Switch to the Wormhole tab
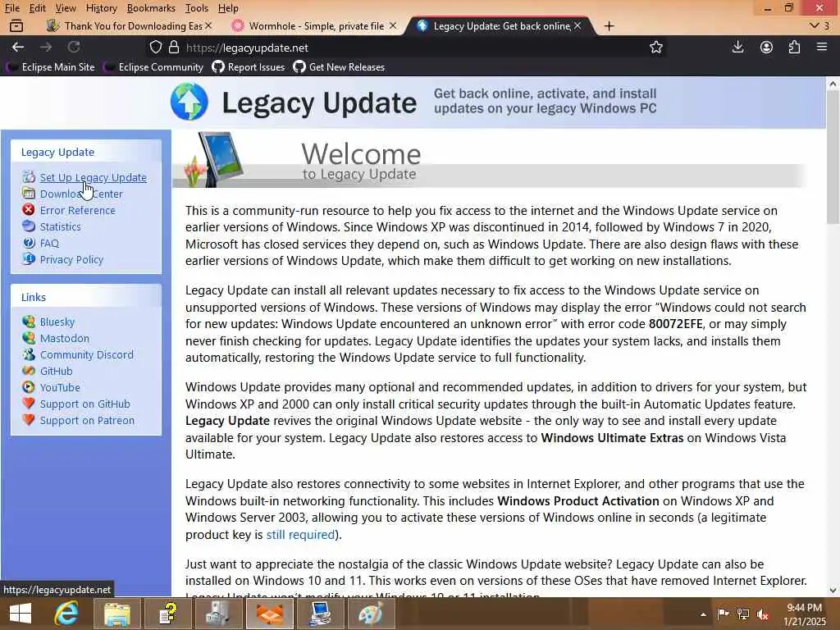 tap(316, 25)
